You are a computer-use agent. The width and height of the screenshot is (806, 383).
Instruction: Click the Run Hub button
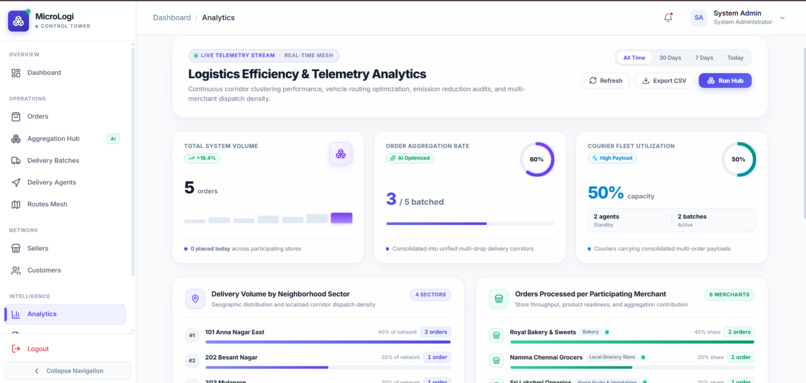(725, 81)
